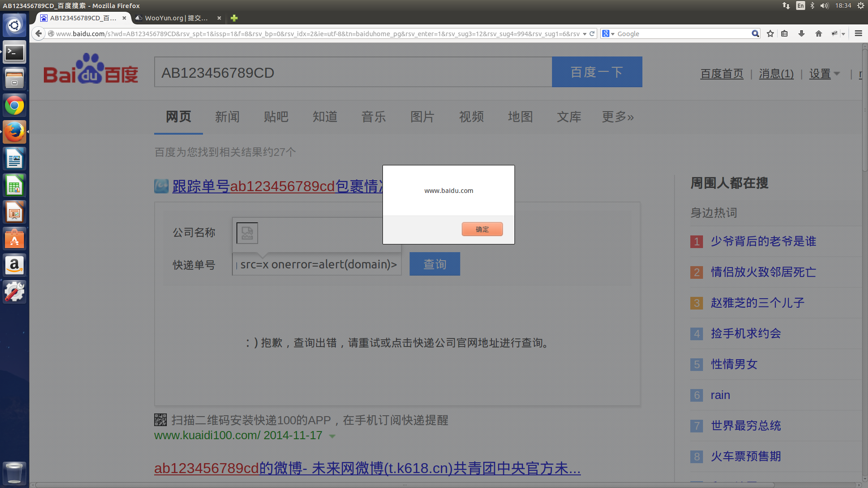Switch to the 图片 tab

coord(422,117)
